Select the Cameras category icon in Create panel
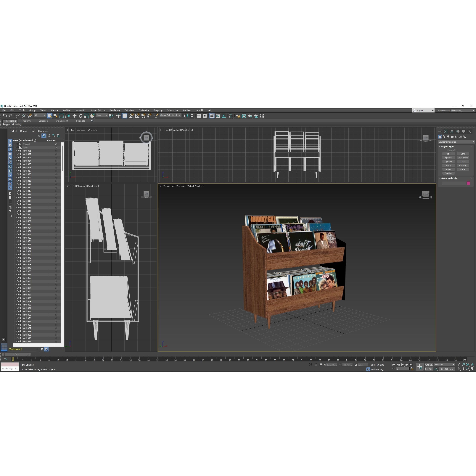476x476 pixels. coord(452,137)
